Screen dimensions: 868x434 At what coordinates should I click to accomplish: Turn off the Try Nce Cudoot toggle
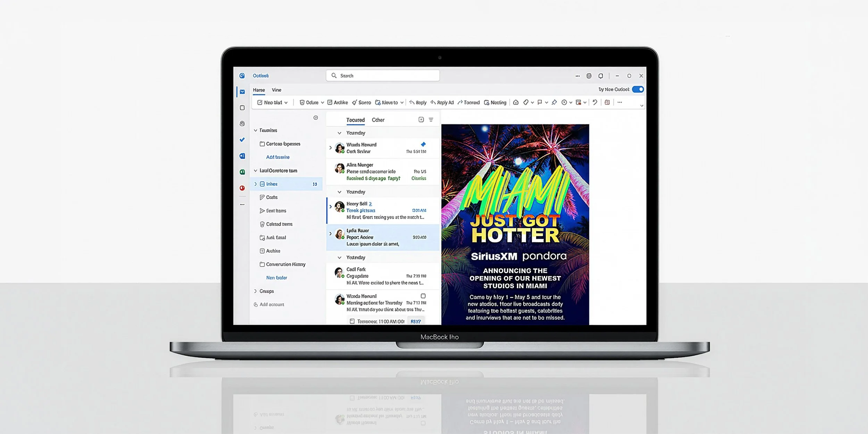pos(638,90)
